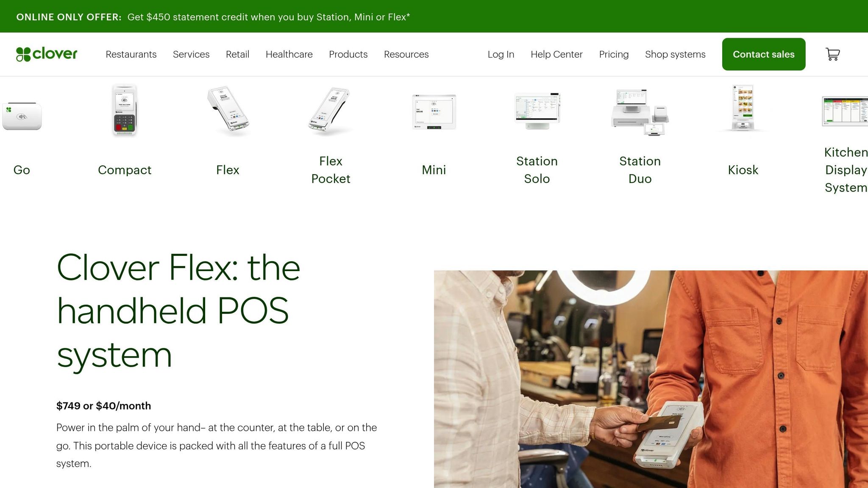Expand the Resources menu
The width and height of the screenshot is (868, 488).
click(406, 54)
